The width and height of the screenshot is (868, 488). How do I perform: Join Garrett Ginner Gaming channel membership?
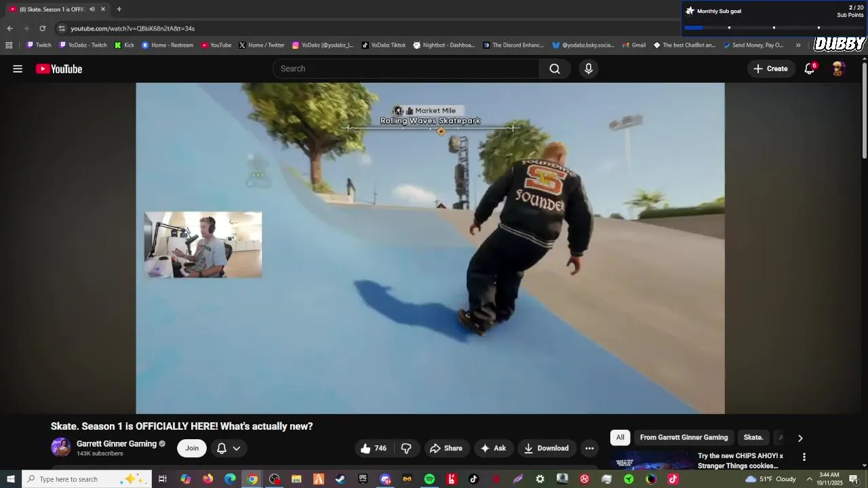point(192,448)
